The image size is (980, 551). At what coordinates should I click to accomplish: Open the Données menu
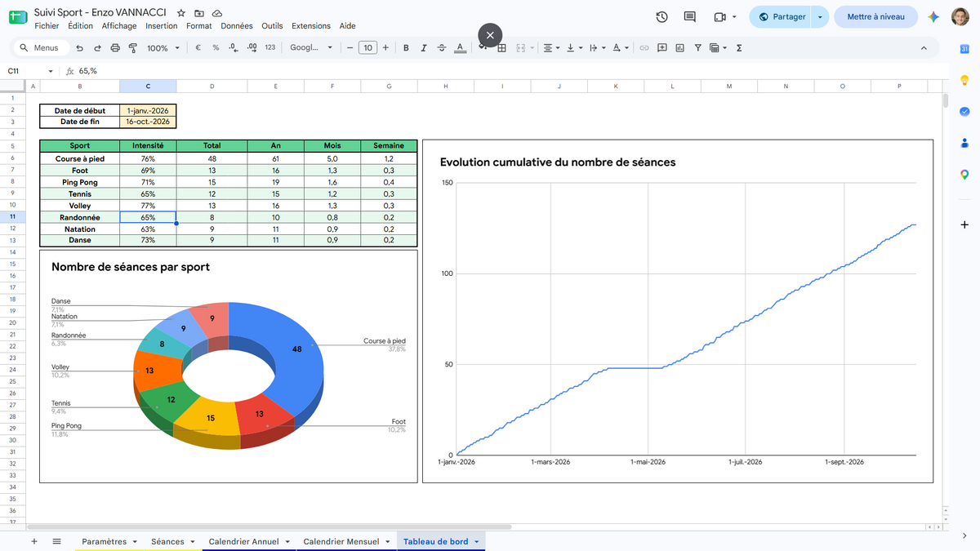pyautogui.click(x=237, y=26)
